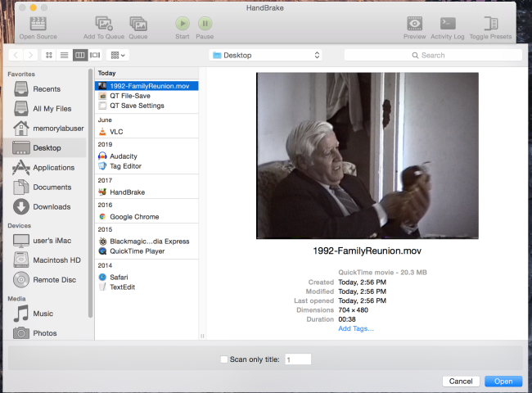Select Applications in the Favorites sidebar

[x=53, y=168]
